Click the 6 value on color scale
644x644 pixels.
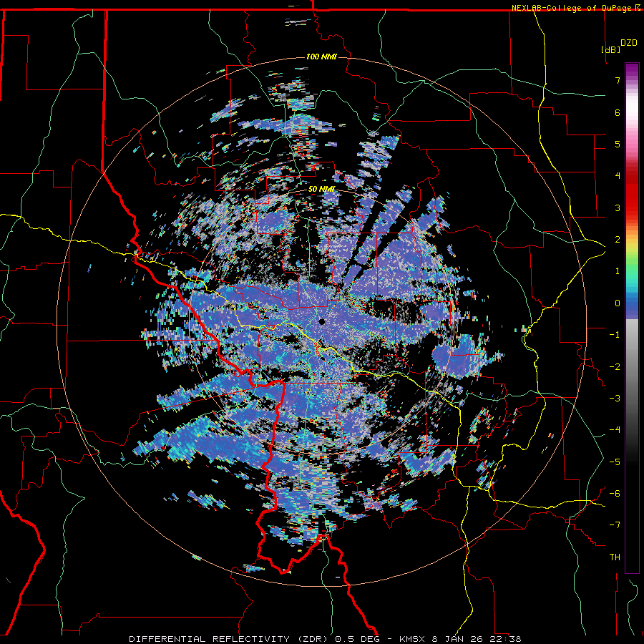pyautogui.click(x=618, y=112)
